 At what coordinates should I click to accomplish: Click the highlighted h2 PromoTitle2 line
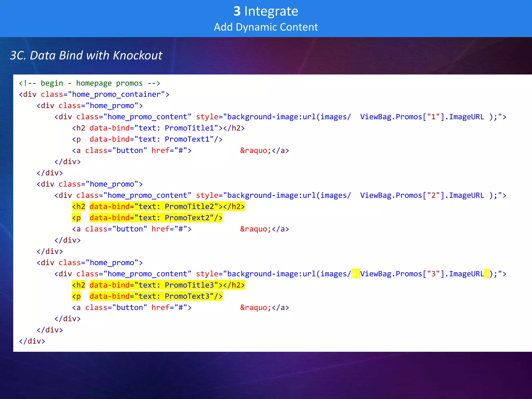158,207
